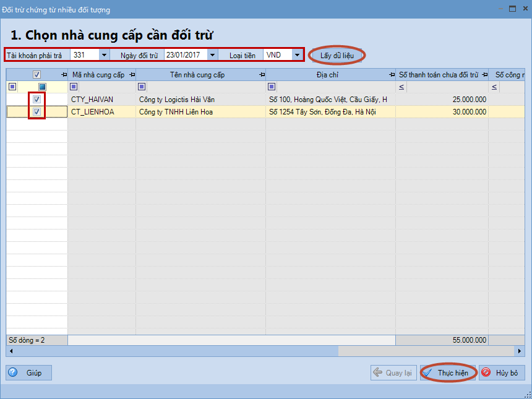The height and width of the screenshot is (399, 532).
Task: Click the filter icon under Mã nhà cung cấp
Action: (74, 87)
